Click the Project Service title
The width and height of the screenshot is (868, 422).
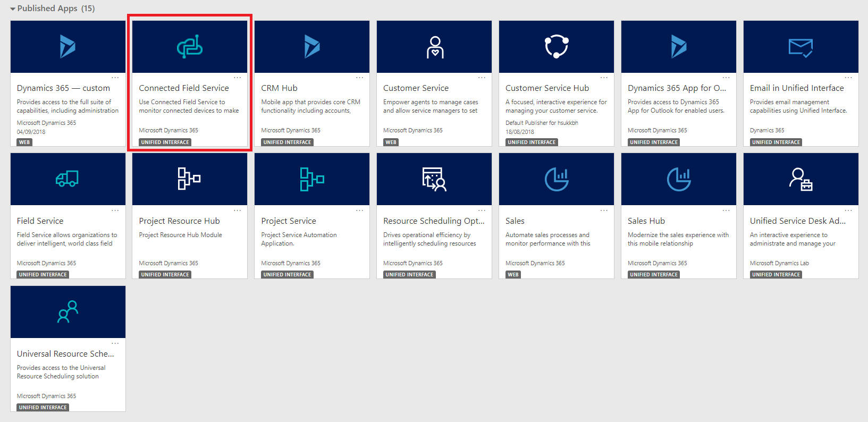[289, 221]
